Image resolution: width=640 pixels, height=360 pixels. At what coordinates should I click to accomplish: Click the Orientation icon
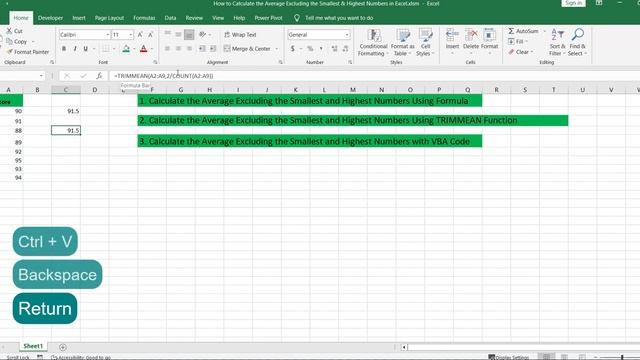tap(203, 34)
